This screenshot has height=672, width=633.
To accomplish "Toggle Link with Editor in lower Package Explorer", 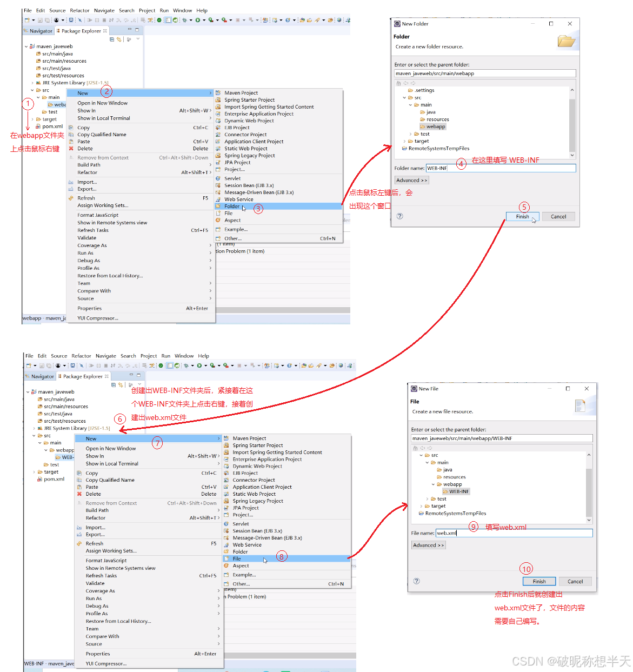I will pos(121,385).
